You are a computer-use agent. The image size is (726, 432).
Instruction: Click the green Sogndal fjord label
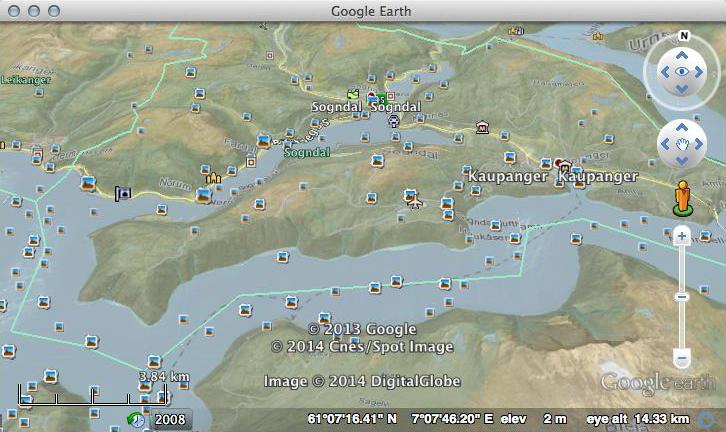pyautogui.click(x=307, y=152)
